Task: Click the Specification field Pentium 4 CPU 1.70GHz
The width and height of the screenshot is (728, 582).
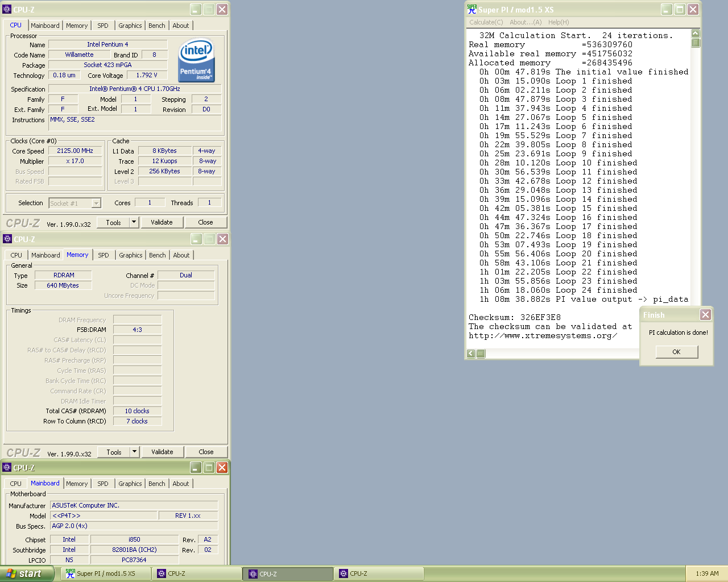Action: pyautogui.click(x=135, y=89)
